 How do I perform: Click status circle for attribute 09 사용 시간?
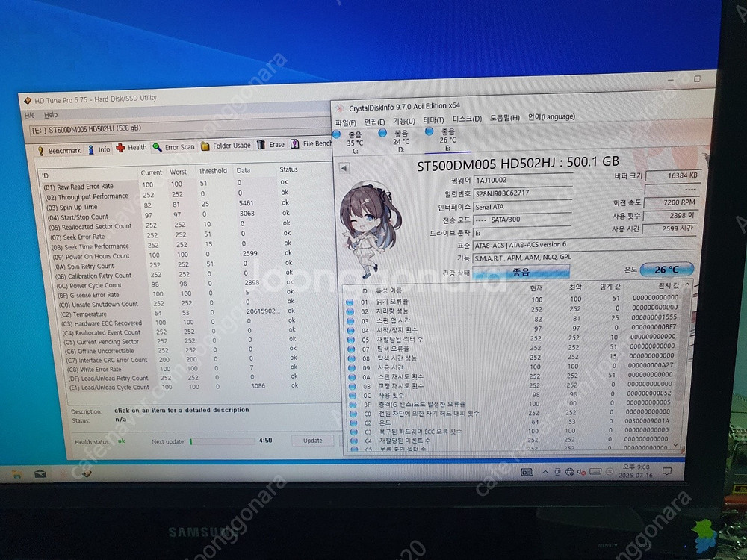point(352,367)
